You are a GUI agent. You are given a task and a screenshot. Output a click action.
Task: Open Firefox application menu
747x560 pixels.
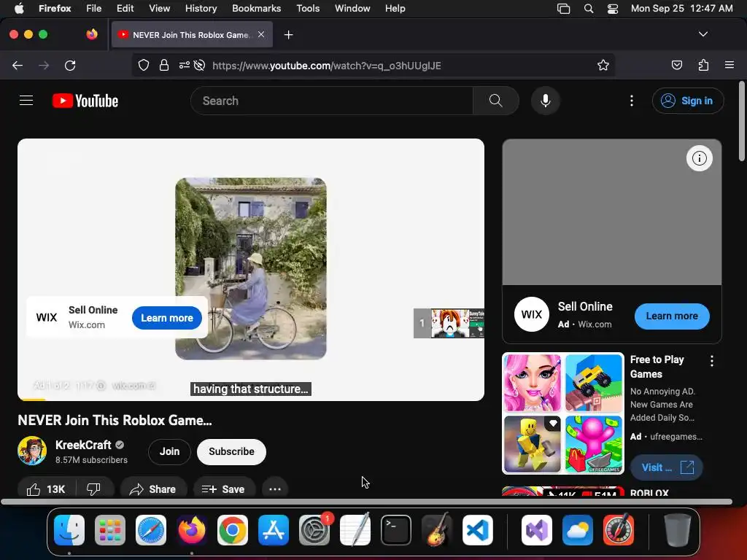tap(729, 65)
